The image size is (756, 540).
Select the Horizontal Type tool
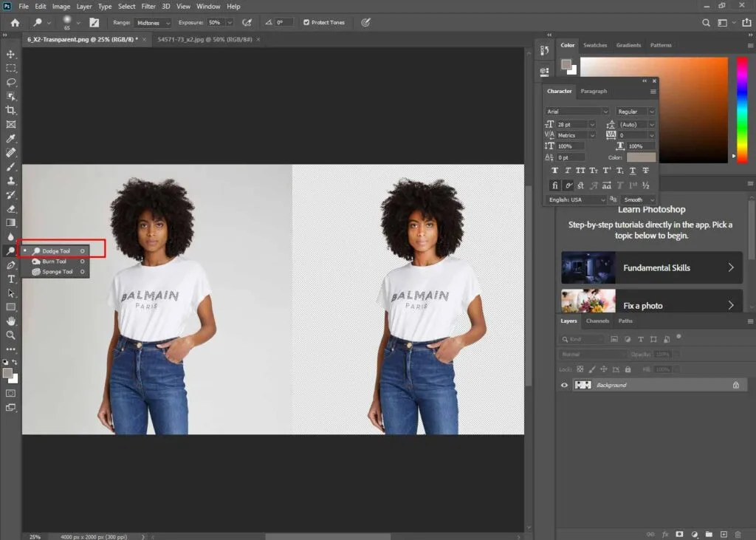pyautogui.click(x=10, y=279)
